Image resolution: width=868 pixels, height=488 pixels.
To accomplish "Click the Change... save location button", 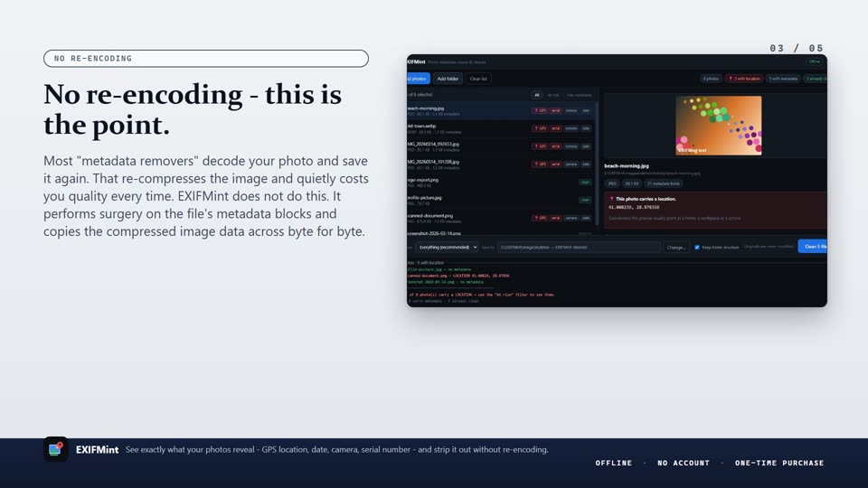I will coord(676,248).
